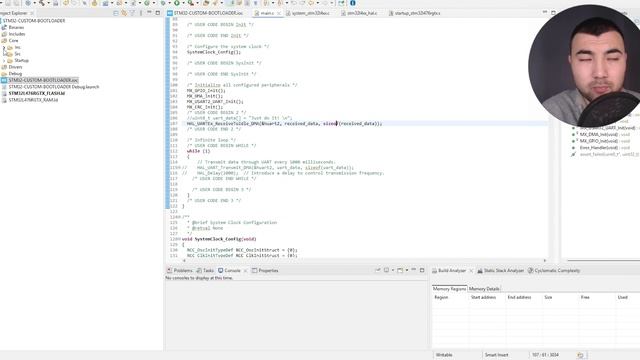This screenshot has width=640, height=360.
Task: Switch to the Memory Details sub-tab
Action: [484, 289]
